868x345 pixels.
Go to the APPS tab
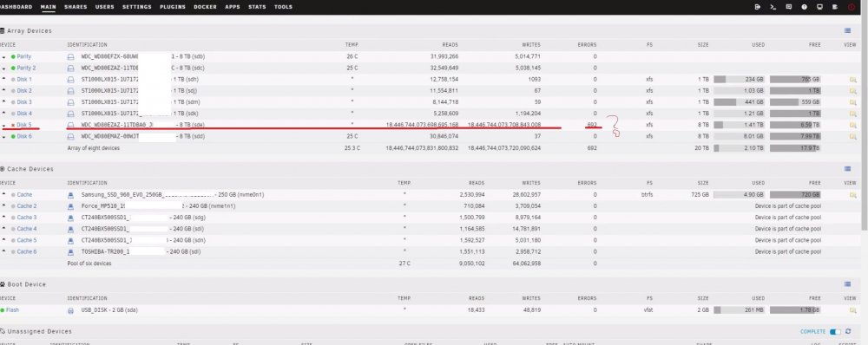click(233, 7)
